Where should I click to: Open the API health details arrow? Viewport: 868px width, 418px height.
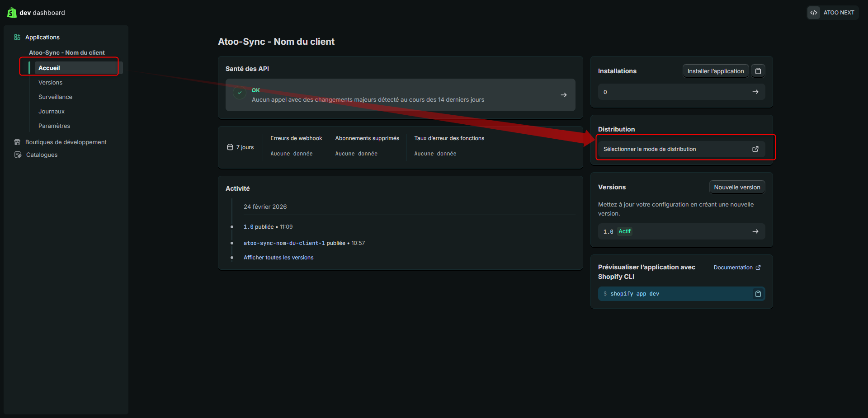click(564, 95)
